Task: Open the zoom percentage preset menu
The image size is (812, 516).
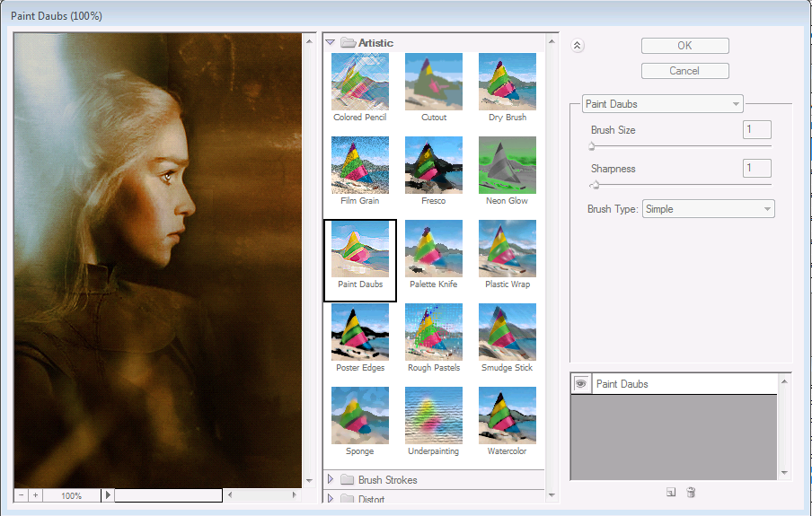Action: point(109,495)
